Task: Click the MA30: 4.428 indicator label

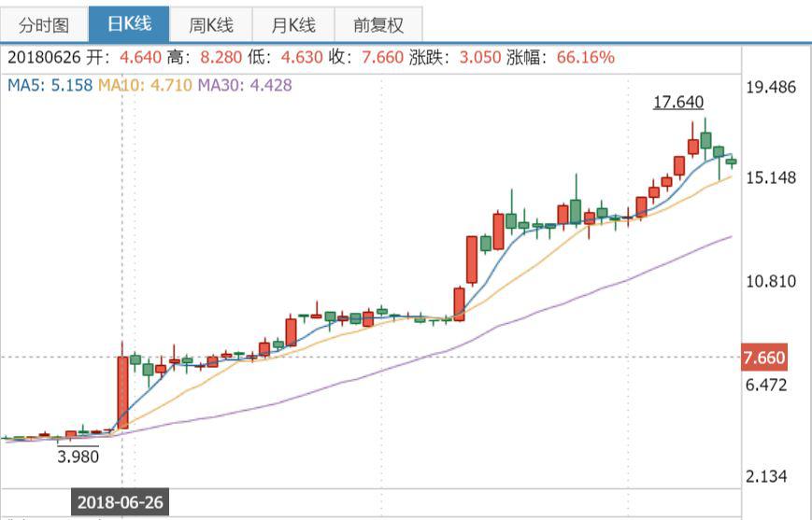Action: 244,86
